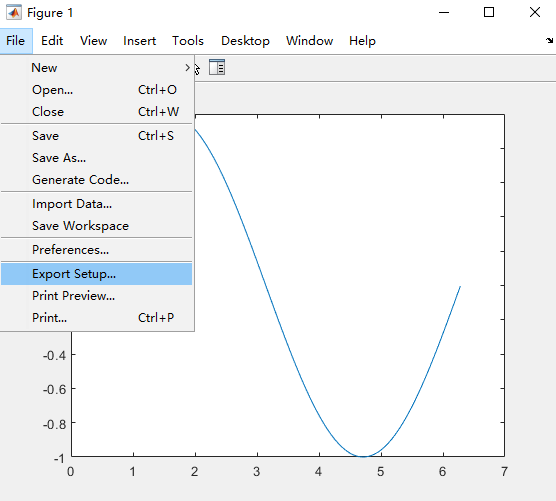This screenshot has width=556, height=501.
Task: Open the File menu
Action: click(x=16, y=41)
